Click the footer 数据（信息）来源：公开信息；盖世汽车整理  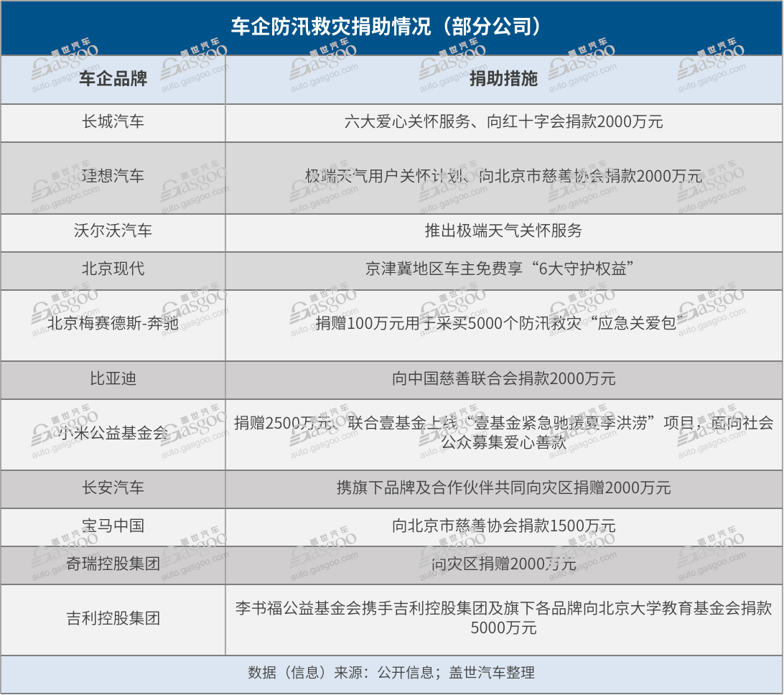pos(391,673)
